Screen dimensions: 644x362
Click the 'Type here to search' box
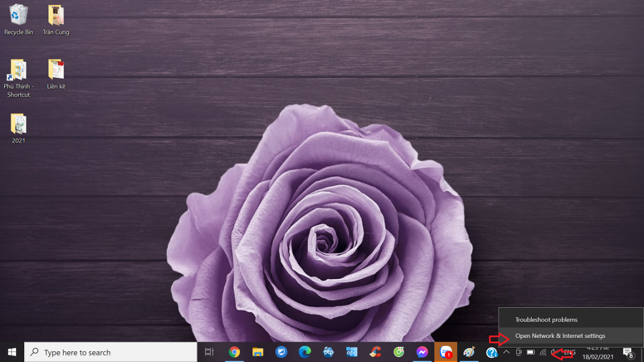[x=112, y=352]
